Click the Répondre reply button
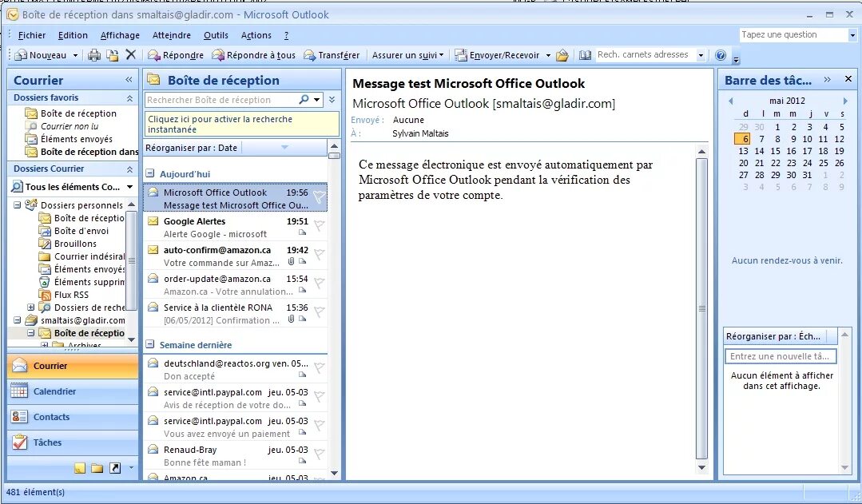 coord(176,55)
